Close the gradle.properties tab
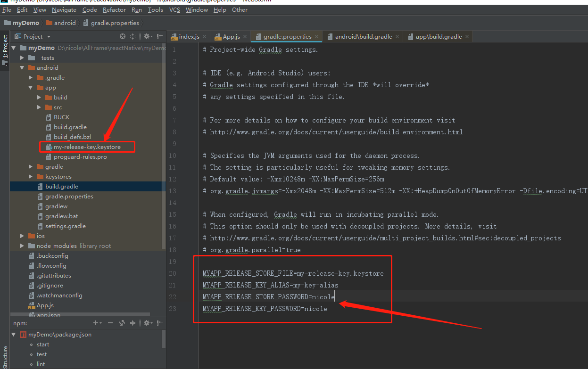The height and width of the screenshot is (369, 588). tap(317, 36)
